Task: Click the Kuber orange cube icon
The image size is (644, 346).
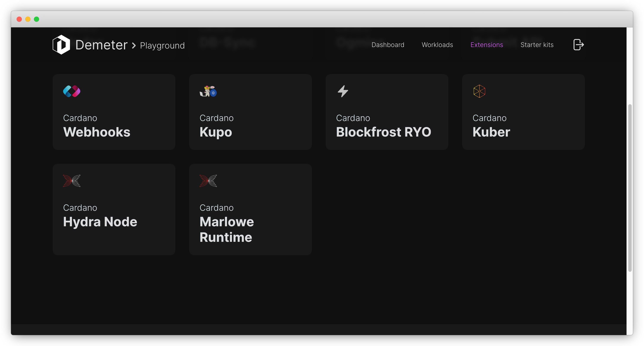Action: click(x=479, y=91)
